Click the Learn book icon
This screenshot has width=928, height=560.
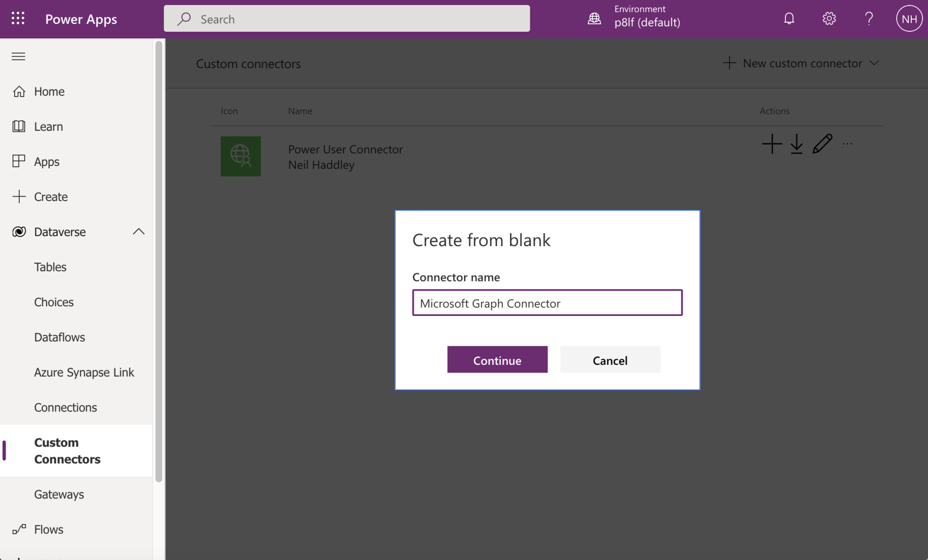[x=19, y=126]
